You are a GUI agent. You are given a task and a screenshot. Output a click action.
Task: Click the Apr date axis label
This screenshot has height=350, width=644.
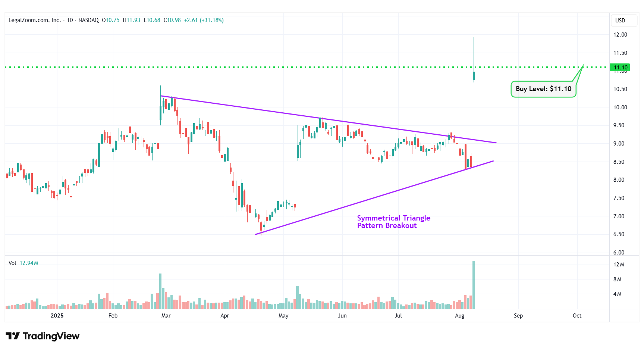(225, 316)
